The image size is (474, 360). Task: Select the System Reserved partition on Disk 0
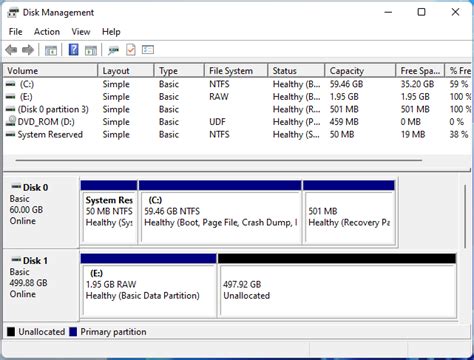[109, 212]
